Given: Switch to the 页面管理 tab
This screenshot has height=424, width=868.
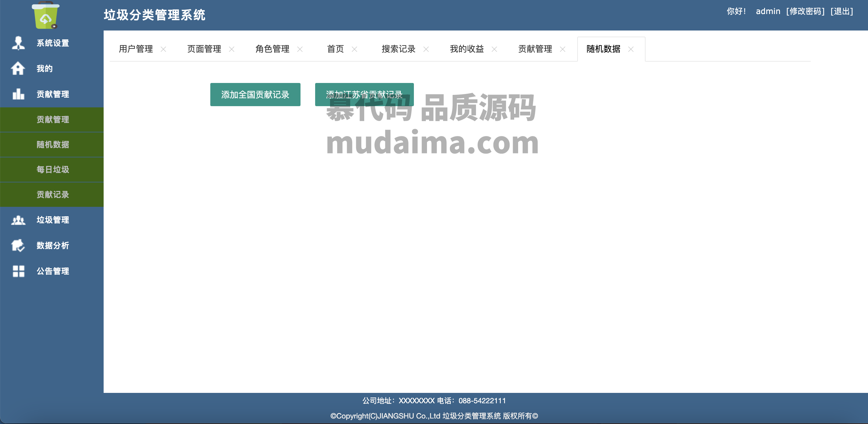Looking at the screenshot, I should pos(204,49).
